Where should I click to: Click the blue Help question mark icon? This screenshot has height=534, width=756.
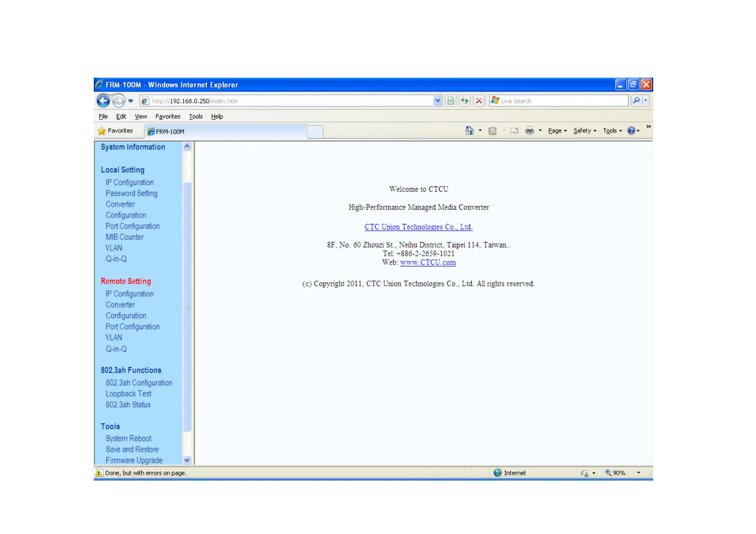(x=631, y=131)
